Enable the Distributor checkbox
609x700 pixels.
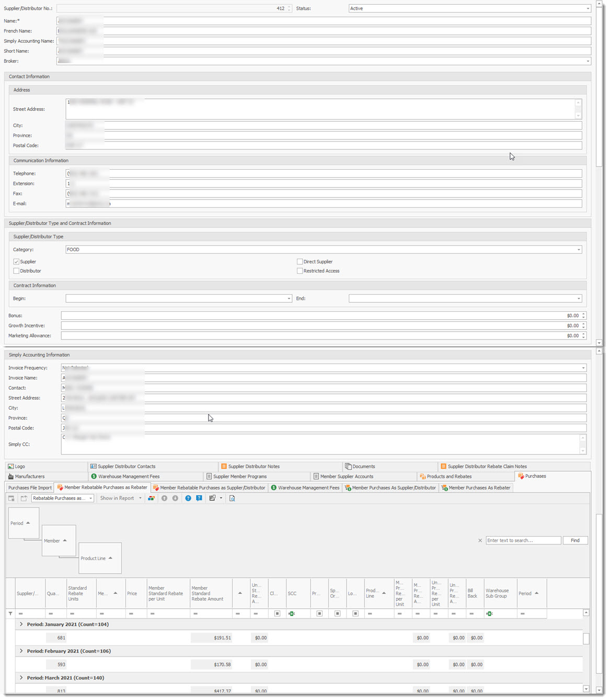16,271
